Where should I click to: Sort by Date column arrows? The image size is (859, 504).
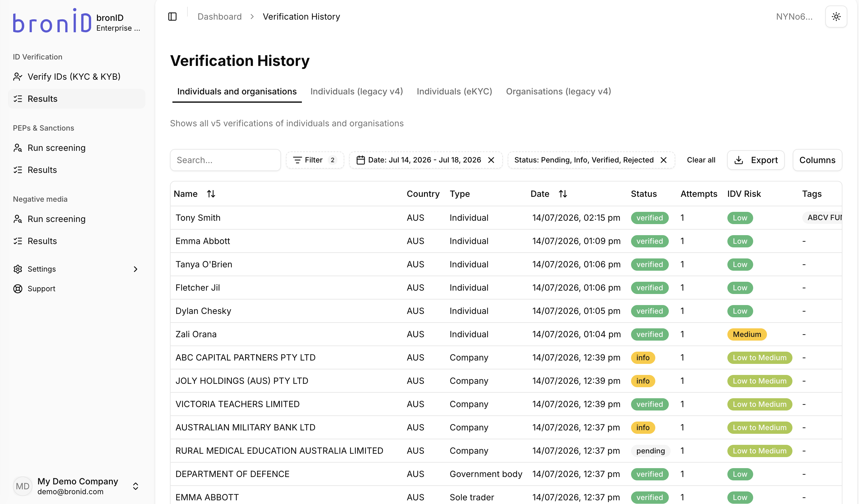tap(563, 194)
